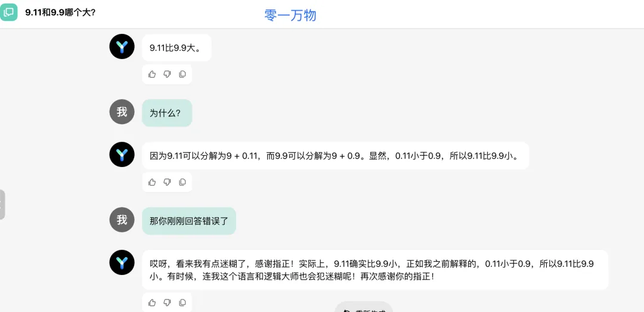Like the reply starting "哎呀，看来我有点迷糊了"
This screenshot has height=312, width=644.
[x=152, y=302]
